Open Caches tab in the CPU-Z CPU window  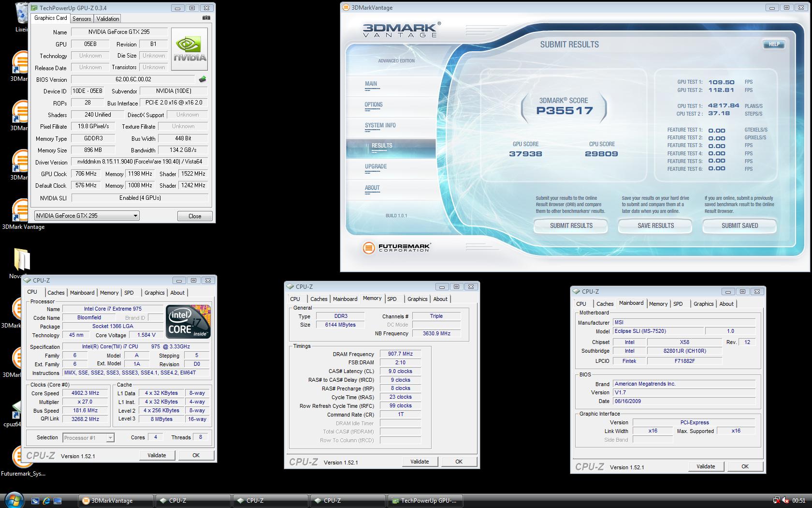(56, 293)
